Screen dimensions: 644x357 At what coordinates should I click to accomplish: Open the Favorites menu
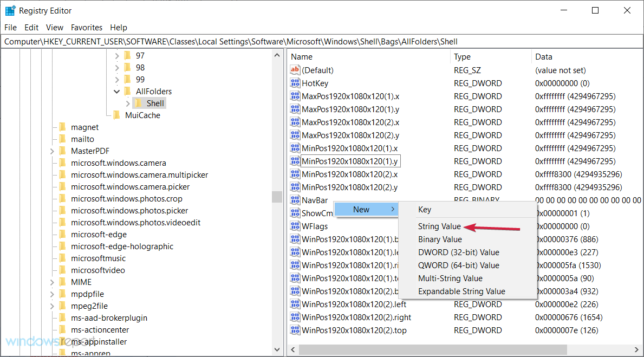(x=87, y=28)
